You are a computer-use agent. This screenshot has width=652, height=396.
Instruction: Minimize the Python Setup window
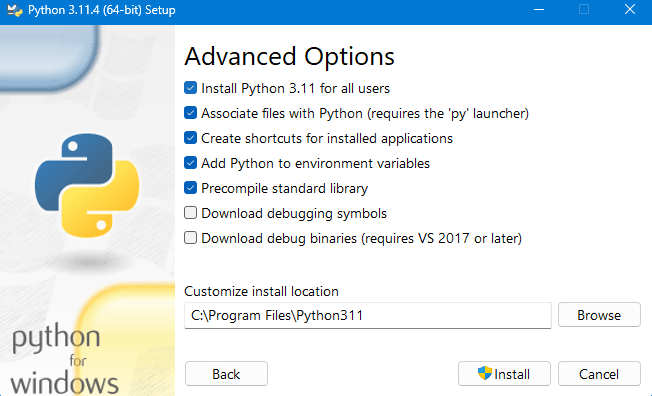coord(539,10)
